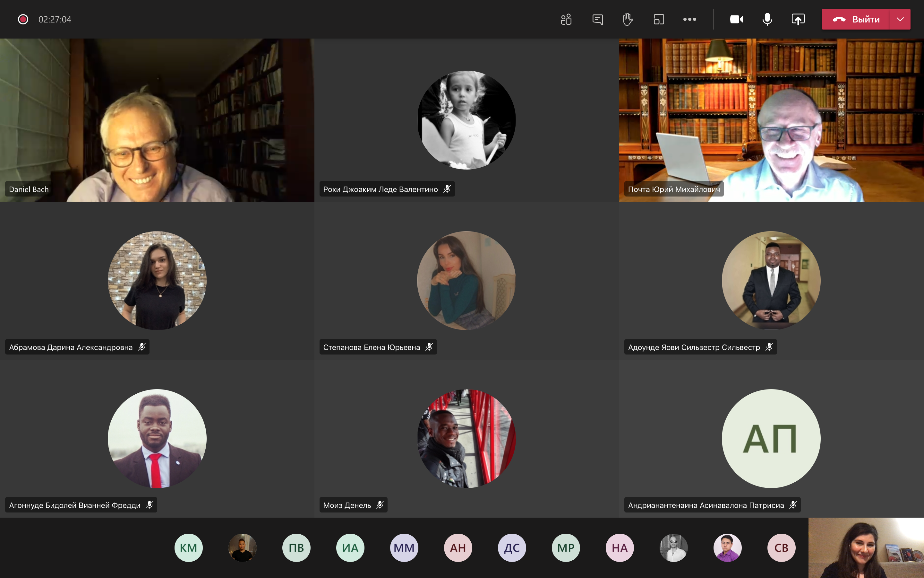Click Степанова Елена Юрьевна avatar
924x578 pixels.
tap(466, 281)
